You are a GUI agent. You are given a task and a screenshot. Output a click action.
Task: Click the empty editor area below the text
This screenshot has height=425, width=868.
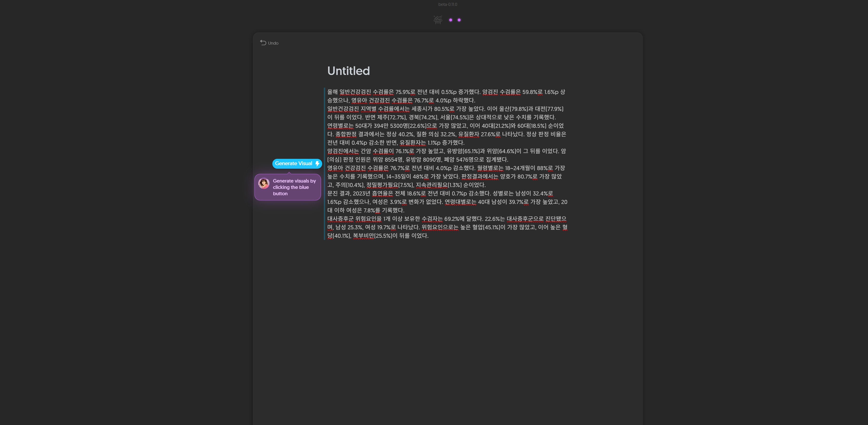click(x=447, y=320)
